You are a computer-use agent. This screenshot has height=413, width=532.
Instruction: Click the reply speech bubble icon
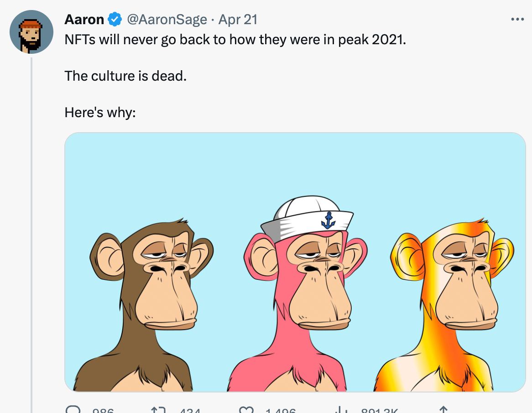[73, 409]
